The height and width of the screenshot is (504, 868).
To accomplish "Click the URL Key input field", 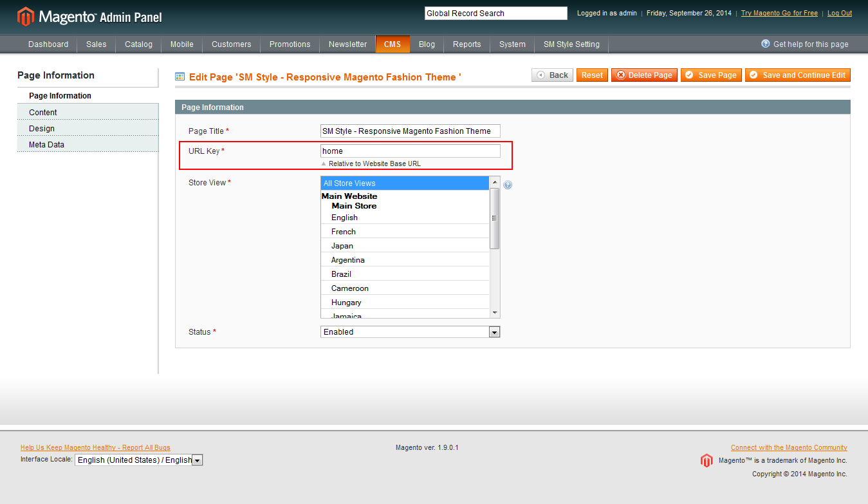I will click(x=411, y=151).
